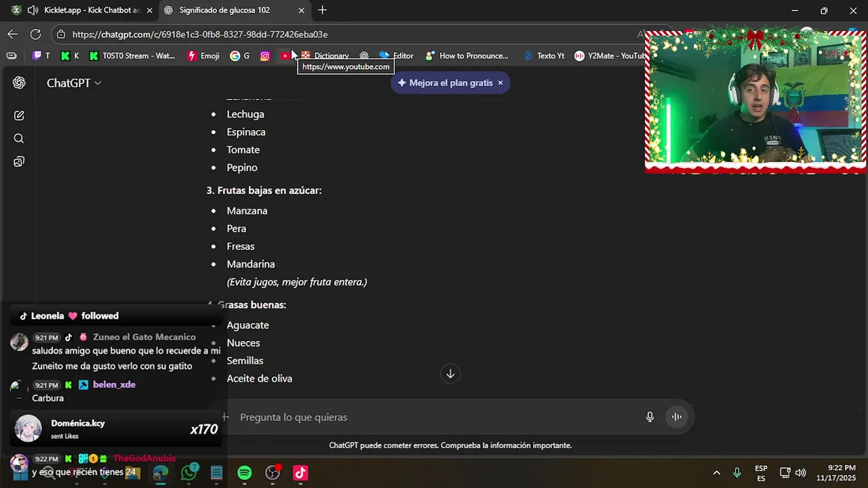This screenshot has width=868, height=488.
Task: Open a new browser tab
Action: 322,10
